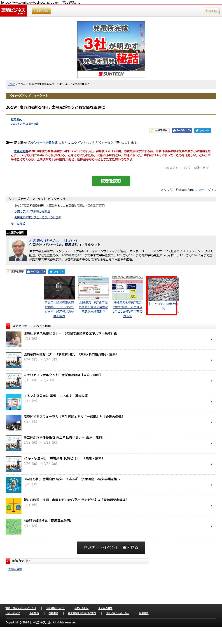Click the セミナー・イベント一覧を見る button

[x=111, y=547]
